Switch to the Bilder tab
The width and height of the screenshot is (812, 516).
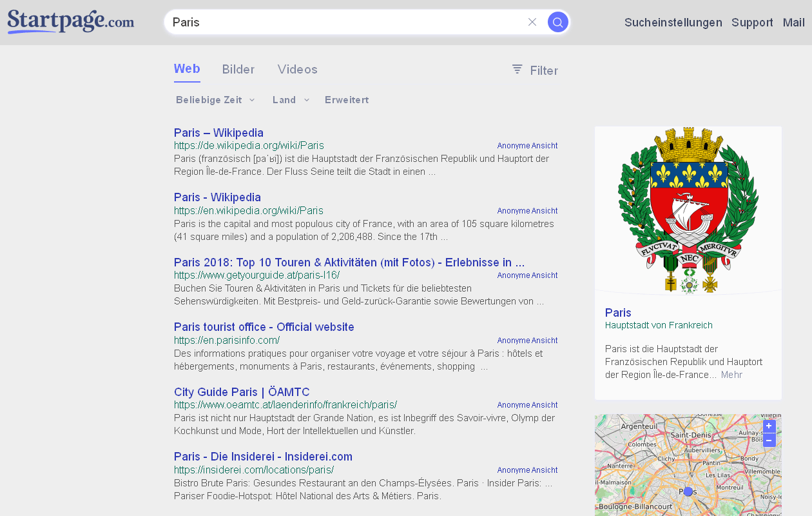point(238,70)
